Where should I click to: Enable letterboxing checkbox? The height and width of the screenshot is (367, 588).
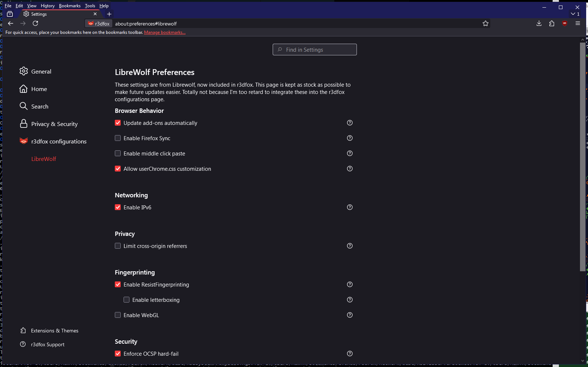126,300
